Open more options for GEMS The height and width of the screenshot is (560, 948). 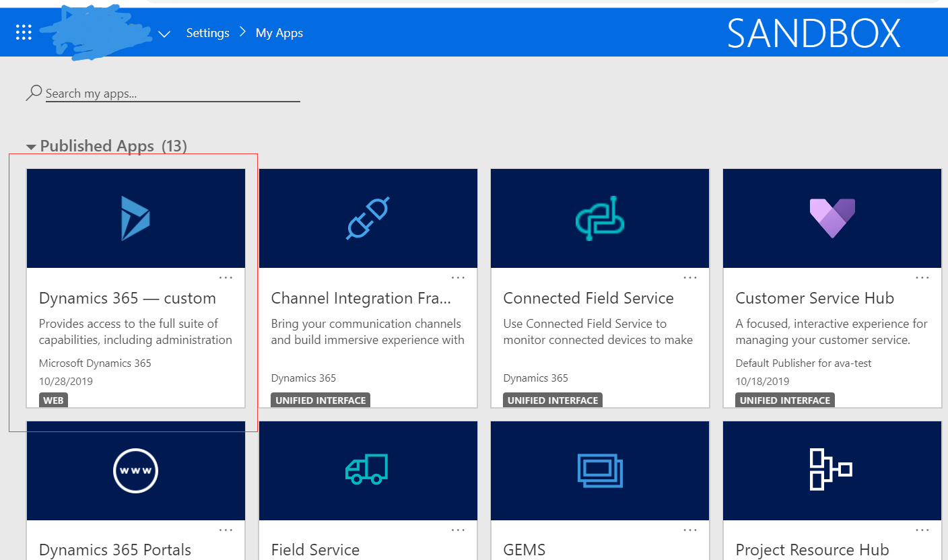(690, 530)
